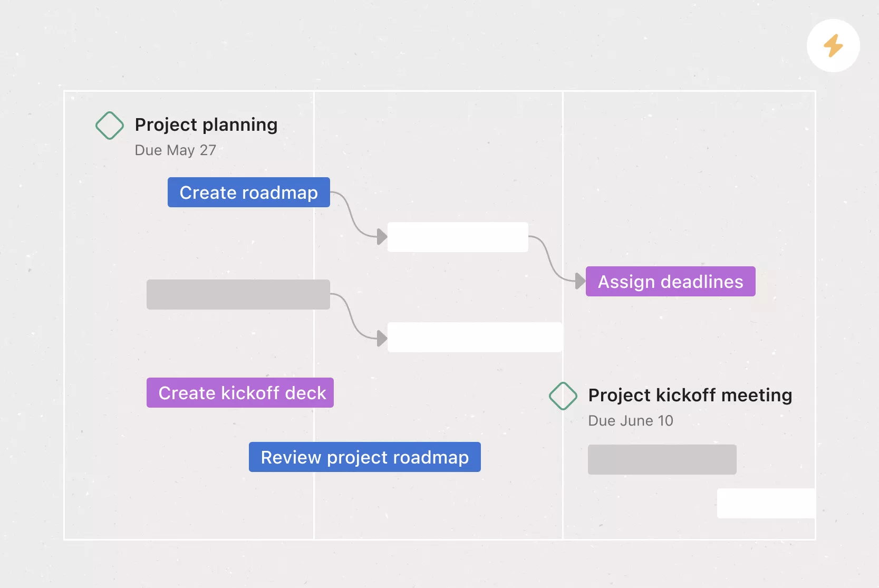Click arrowhead entering the blank bar after Create roadmap
This screenshot has height=588, width=879.
coord(382,237)
